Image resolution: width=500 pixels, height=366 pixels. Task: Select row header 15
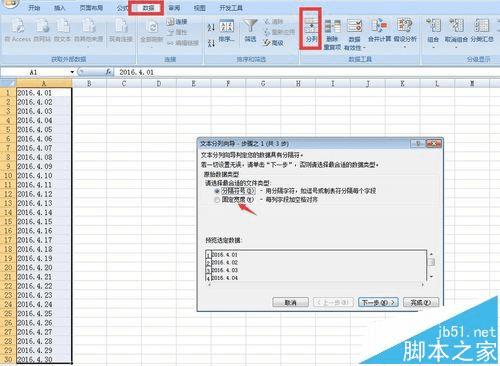(x=8, y=222)
